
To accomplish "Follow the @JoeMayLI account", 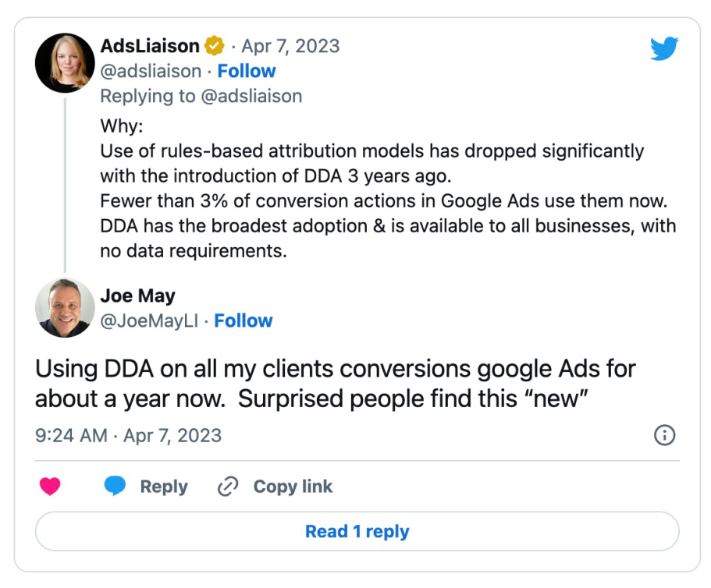I will coord(244,321).
